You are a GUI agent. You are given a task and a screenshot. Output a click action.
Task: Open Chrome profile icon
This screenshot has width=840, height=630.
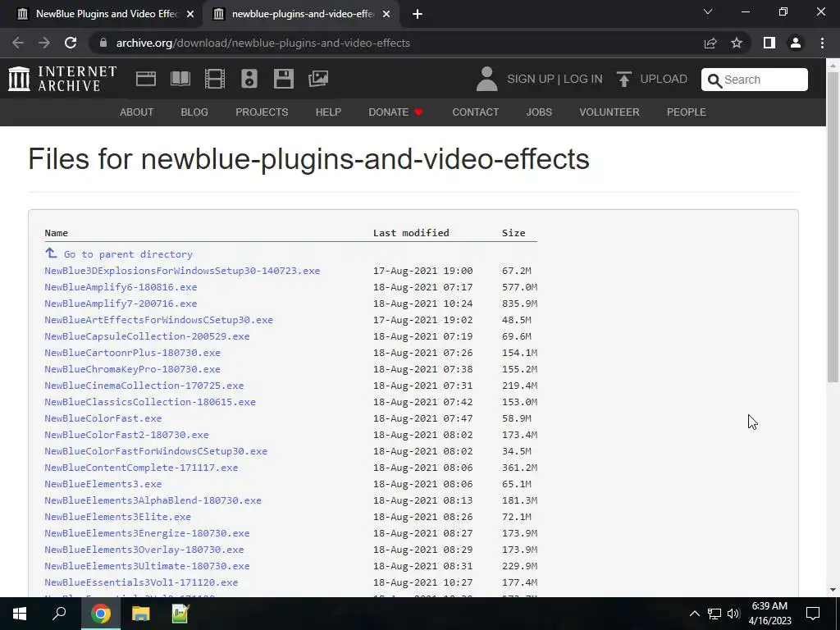pos(796,43)
